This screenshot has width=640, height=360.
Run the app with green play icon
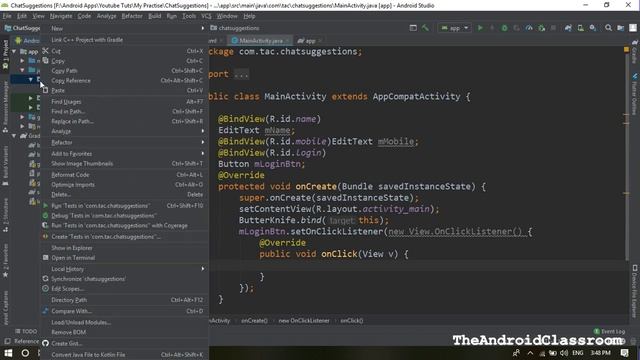point(480,28)
